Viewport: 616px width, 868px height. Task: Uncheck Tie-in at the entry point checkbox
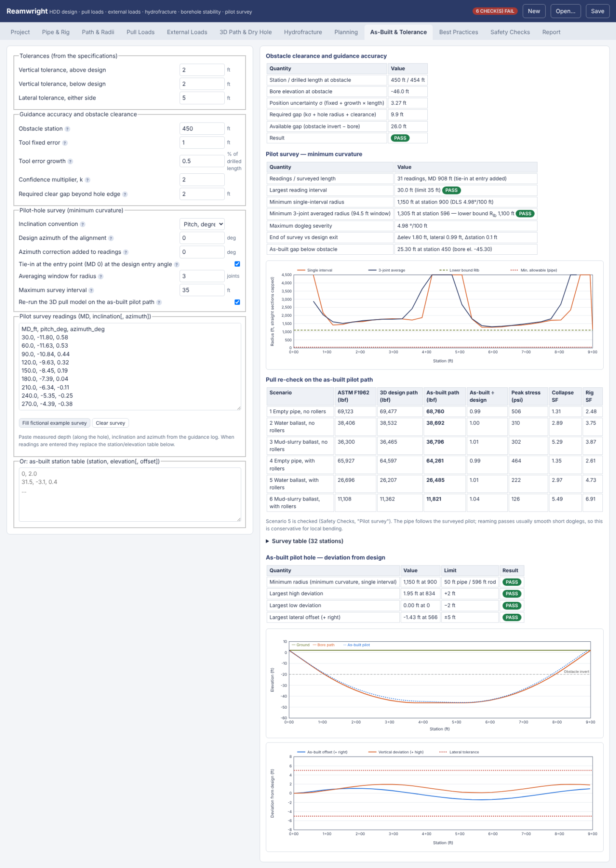237,264
